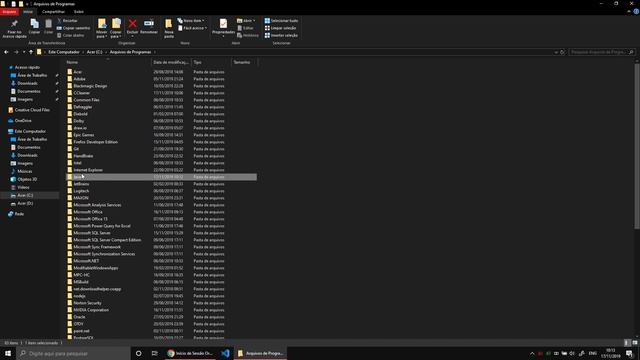Open the Novo item dropdown
The width and height of the screenshot is (640, 360).
coord(191,20)
